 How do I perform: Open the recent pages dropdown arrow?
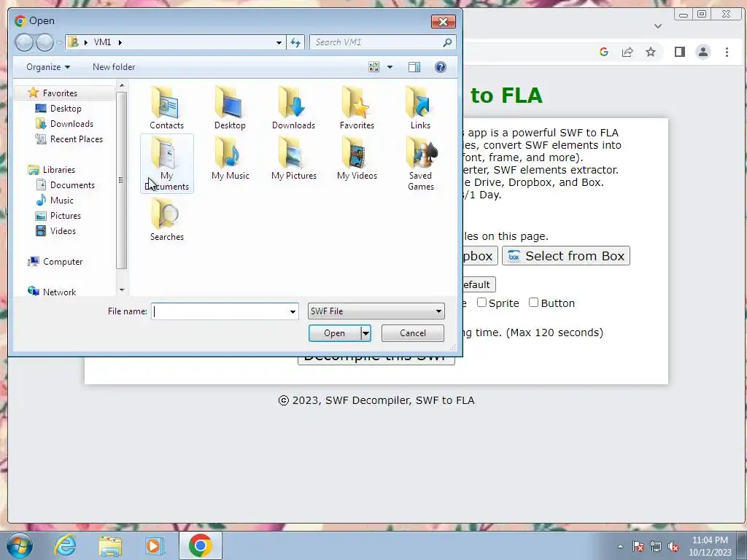coord(60,42)
